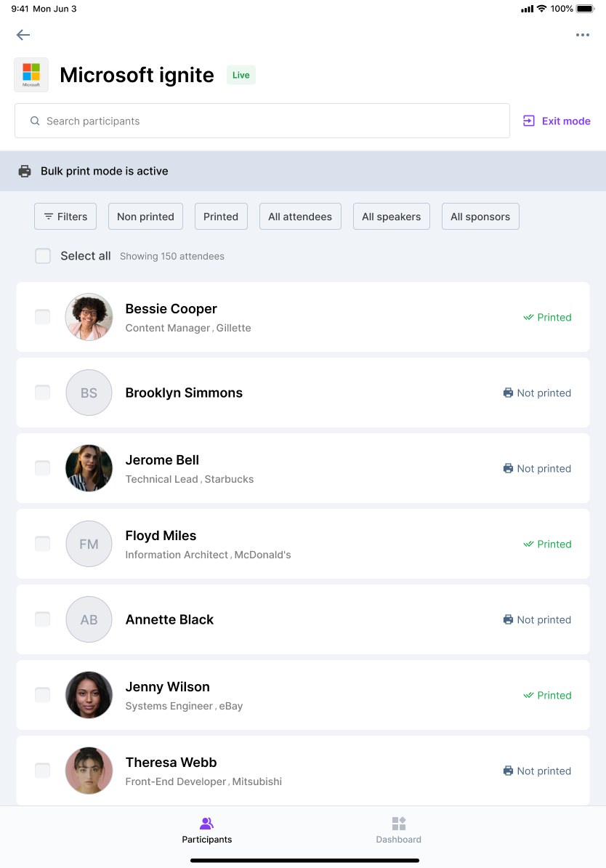Viewport: 606px width, 868px height.
Task: Open the Floyd Miles name
Action: (x=161, y=535)
